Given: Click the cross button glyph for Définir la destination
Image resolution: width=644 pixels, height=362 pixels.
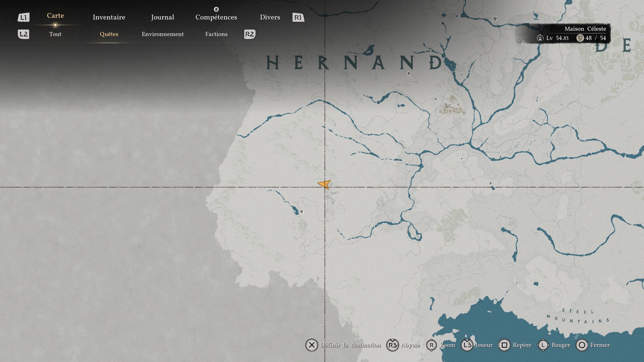Looking at the screenshot, I should point(311,345).
